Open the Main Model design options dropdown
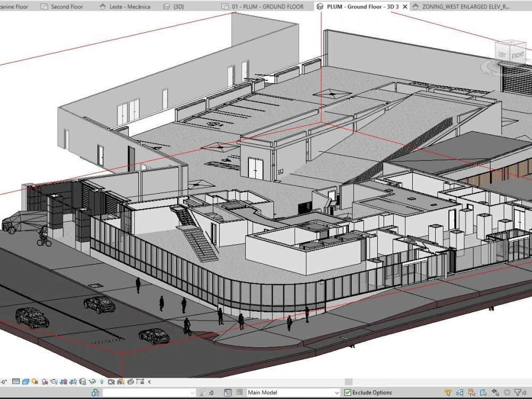The image size is (532, 399). coord(337,393)
